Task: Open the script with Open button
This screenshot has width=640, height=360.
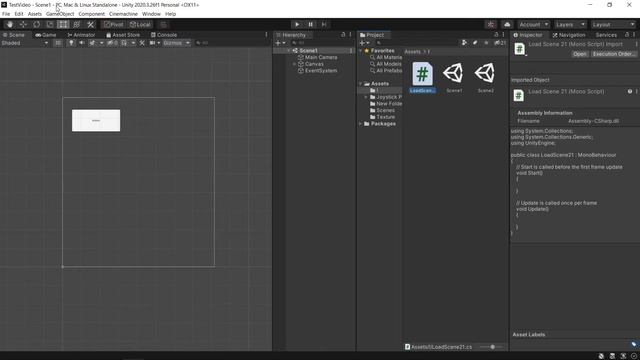Action: click(x=580, y=54)
